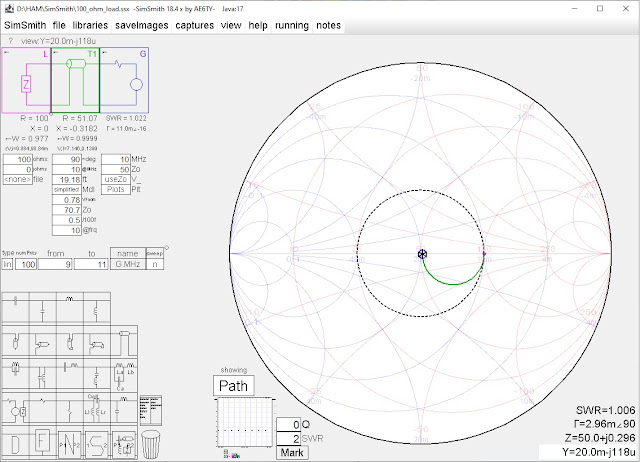Viewport: 640px width, 462px height.
Task: Open the G.MHz sweep name selector
Action: tap(128, 264)
